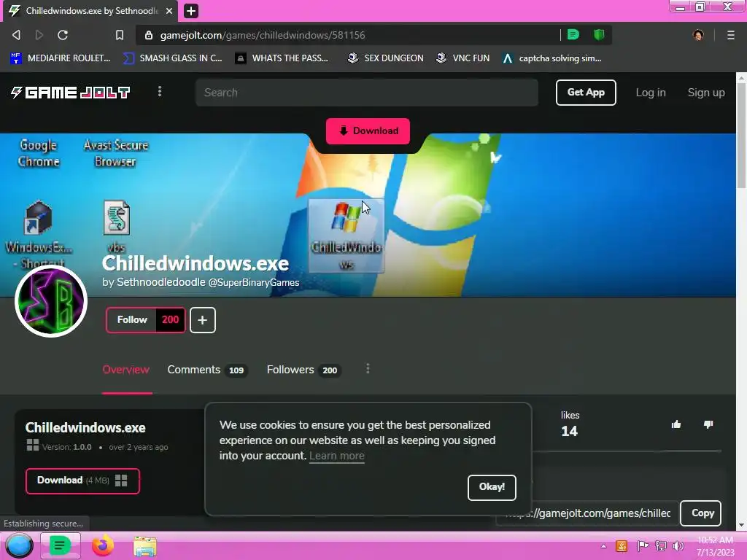Click the Game Jolt logo

pyautogui.click(x=70, y=93)
